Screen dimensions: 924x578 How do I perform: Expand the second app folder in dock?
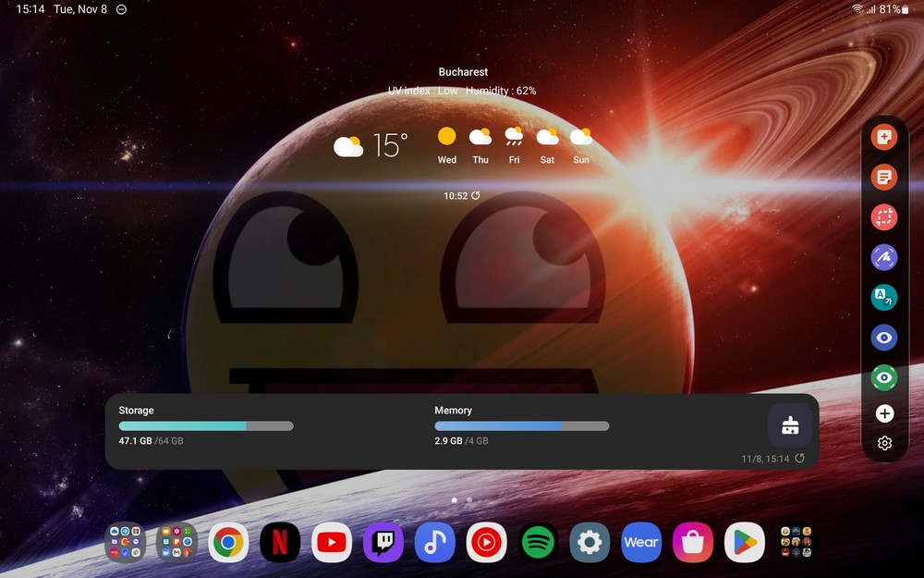pos(176,543)
